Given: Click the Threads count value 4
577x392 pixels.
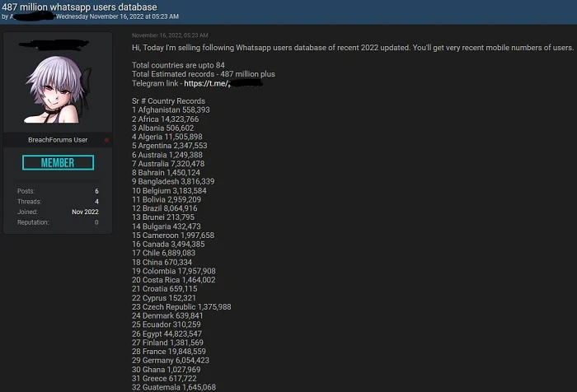Looking at the screenshot, I should 96,202.
